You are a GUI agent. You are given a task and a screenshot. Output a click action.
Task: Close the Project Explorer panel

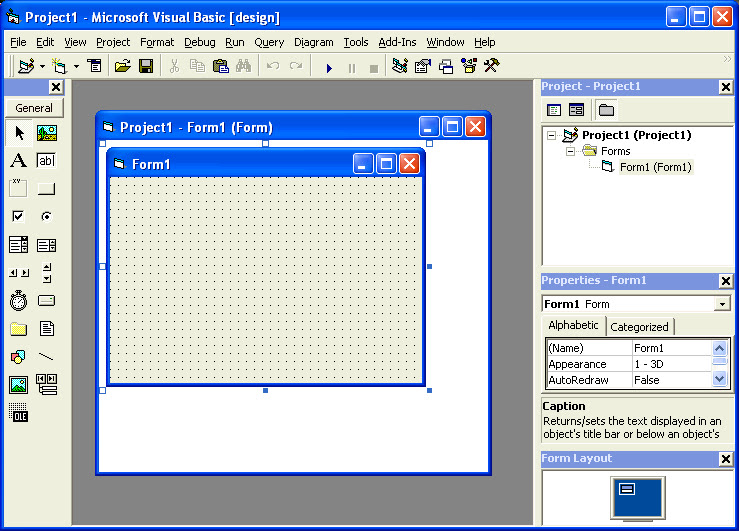726,87
